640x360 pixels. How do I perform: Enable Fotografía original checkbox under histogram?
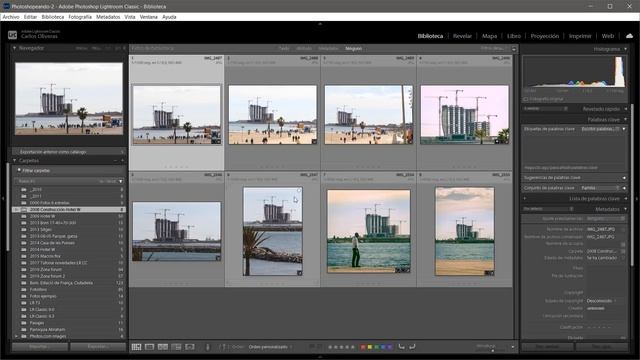click(x=526, y=99)
